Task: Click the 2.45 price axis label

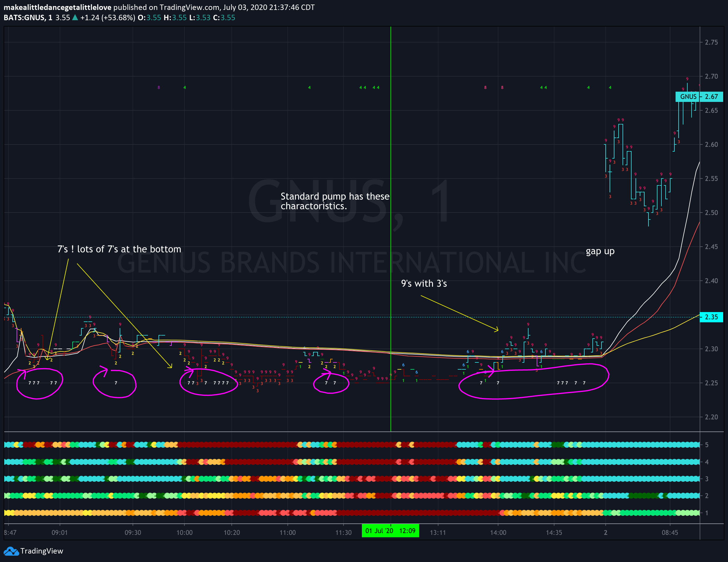Action: tap(711, 247)
